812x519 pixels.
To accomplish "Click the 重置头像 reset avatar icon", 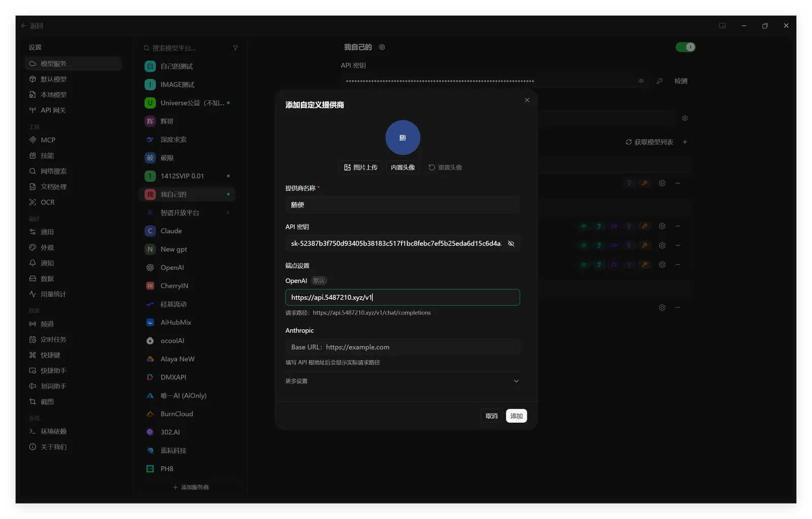I will [x=432, y=167].
